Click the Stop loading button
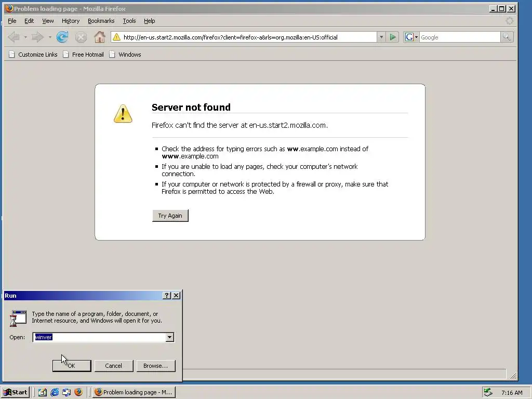Image resolution: width=532 pixels, height=399 pixels. [x=81, y=37]
